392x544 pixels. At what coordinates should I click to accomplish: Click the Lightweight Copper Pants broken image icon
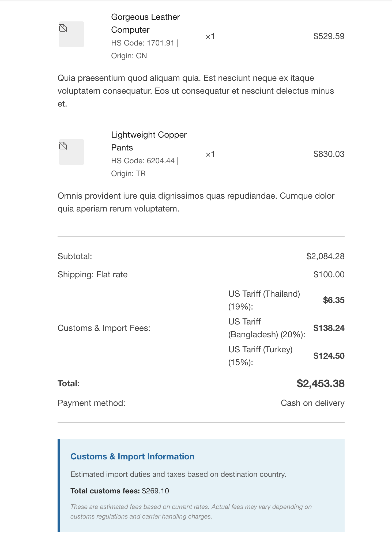click(63, 146)
